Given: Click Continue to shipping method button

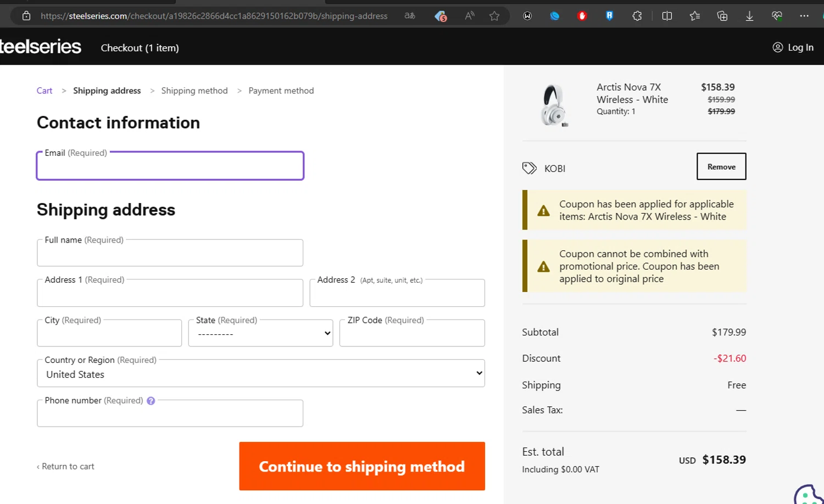Looking at the screenshot, I should [362, 466].
